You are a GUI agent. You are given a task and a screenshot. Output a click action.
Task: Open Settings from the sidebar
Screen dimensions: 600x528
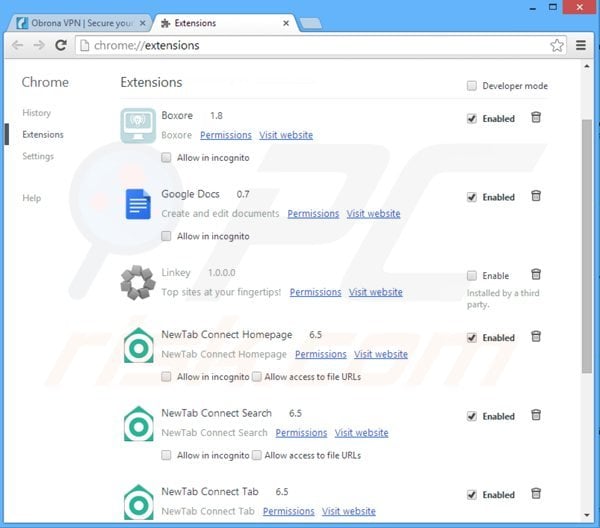38,156
